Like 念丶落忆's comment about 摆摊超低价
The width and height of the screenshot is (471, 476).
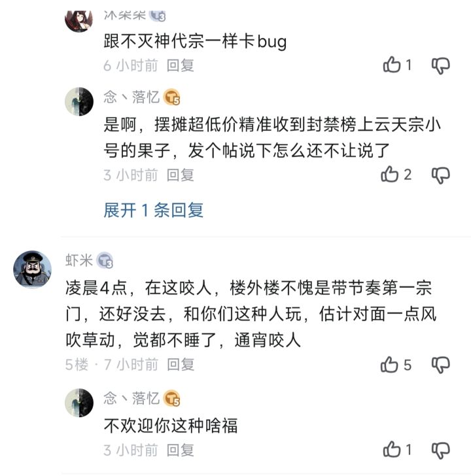pos(391,175)
